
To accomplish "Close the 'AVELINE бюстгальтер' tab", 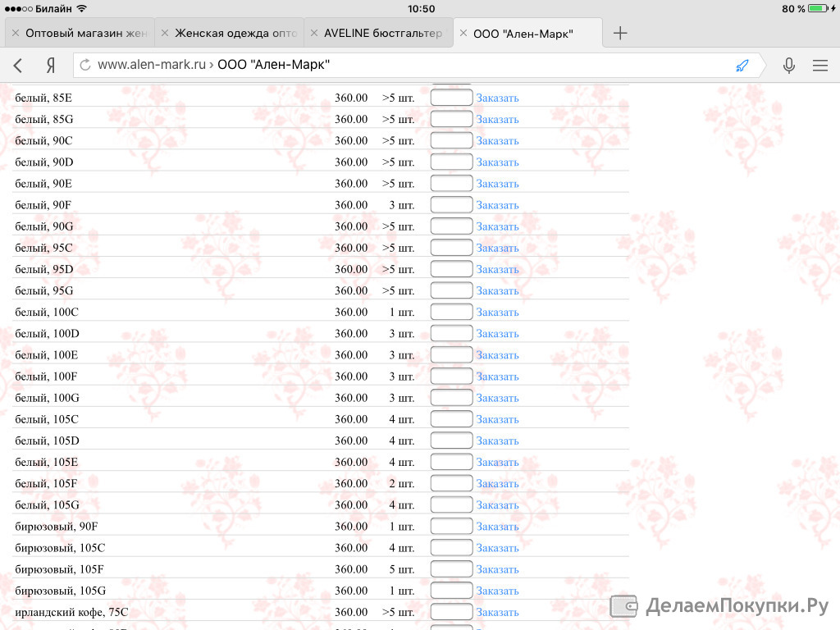I will (314, 33).
